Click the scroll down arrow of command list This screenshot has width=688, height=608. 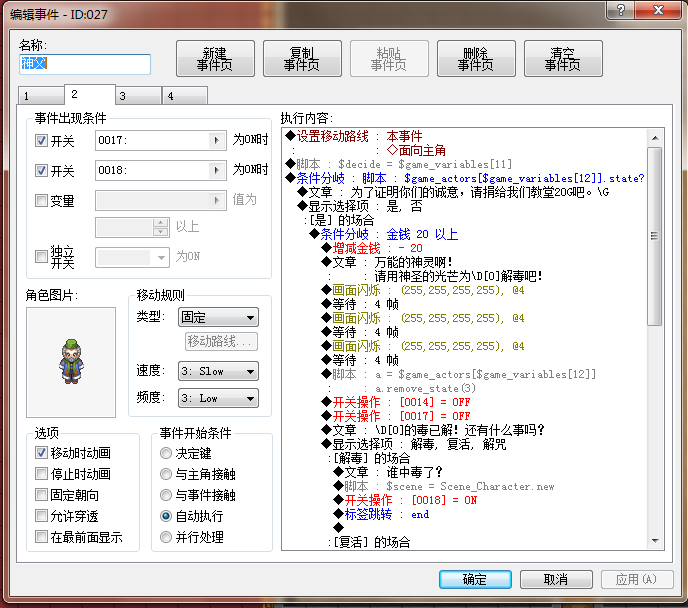(655, 541)
